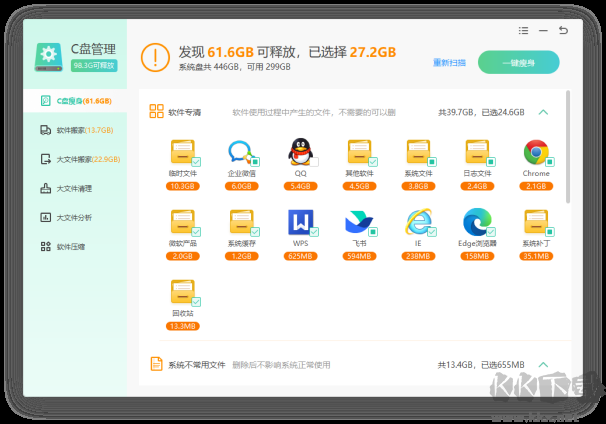Viewport: 606px width, 424px height.
Task: Click the 35.1MB size badge under 系统补丁
Action: 536,256
